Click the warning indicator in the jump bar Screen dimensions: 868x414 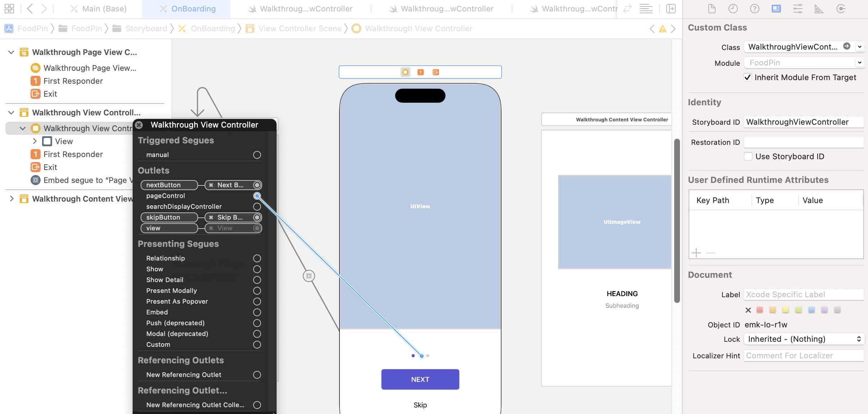point(662,29)
